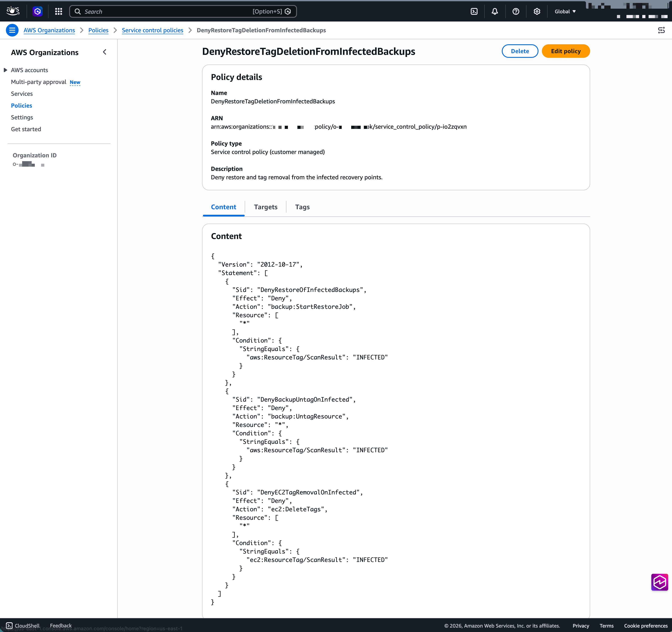Click the Edit policy button

[x=565, y=51]
